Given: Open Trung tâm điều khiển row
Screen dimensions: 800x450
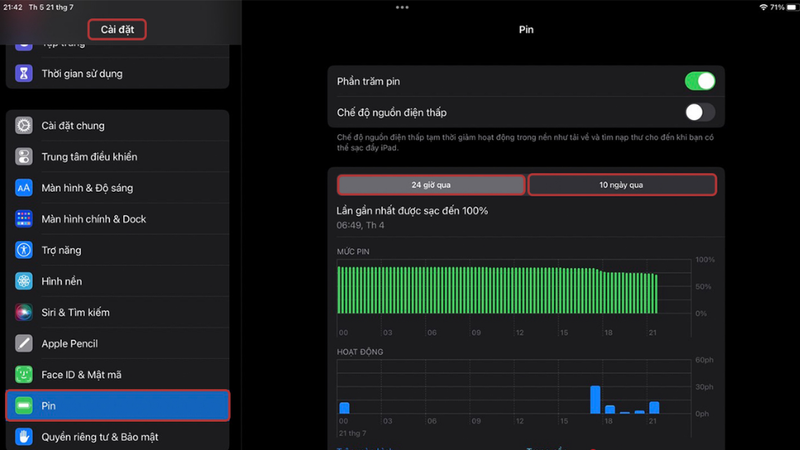Looking at the screenshot, I should [117, 157].
